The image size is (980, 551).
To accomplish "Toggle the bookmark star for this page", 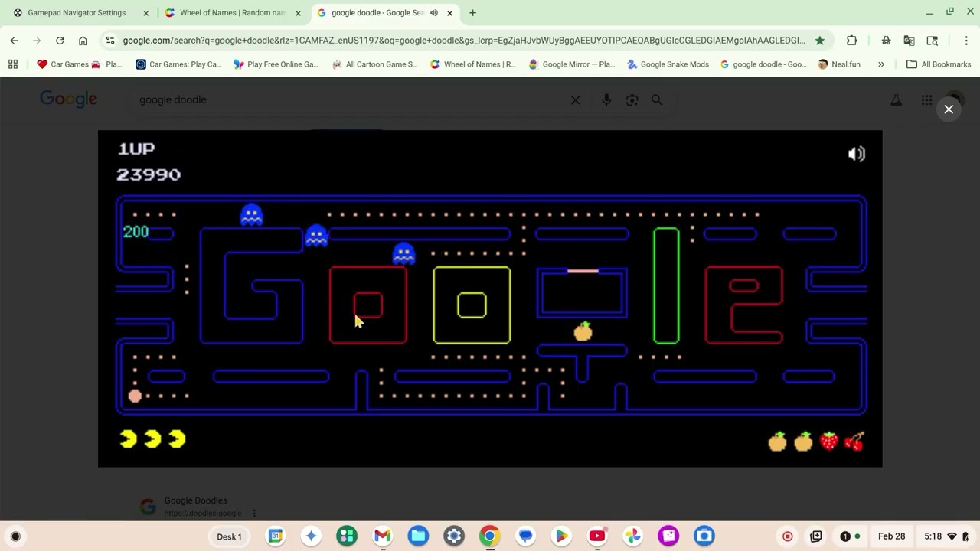I will coord(820,40).
